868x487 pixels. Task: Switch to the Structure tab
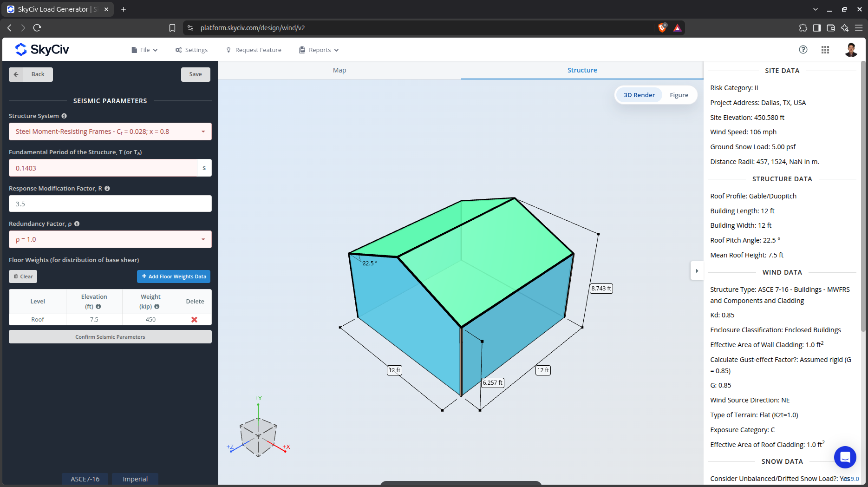coord(582,70)
